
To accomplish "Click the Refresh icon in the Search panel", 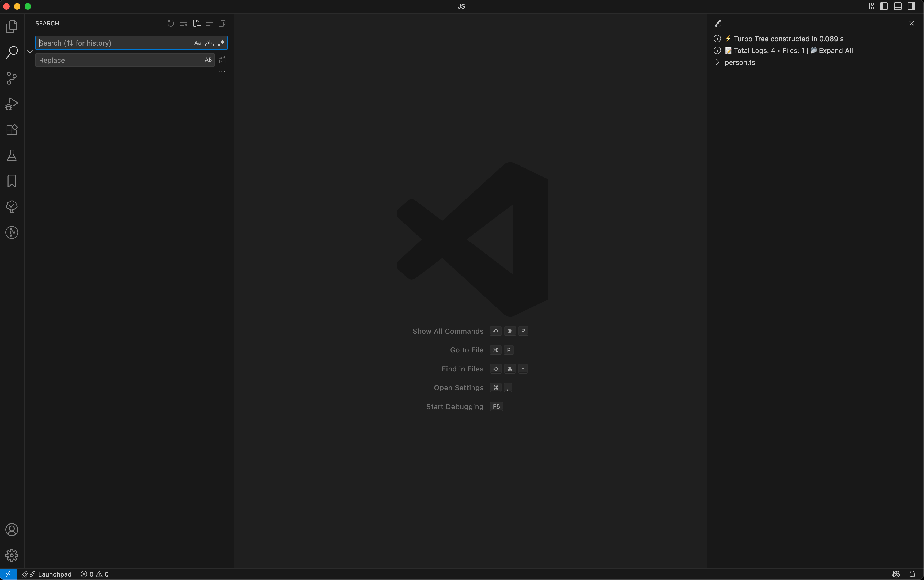I will [x=170, y=23].
